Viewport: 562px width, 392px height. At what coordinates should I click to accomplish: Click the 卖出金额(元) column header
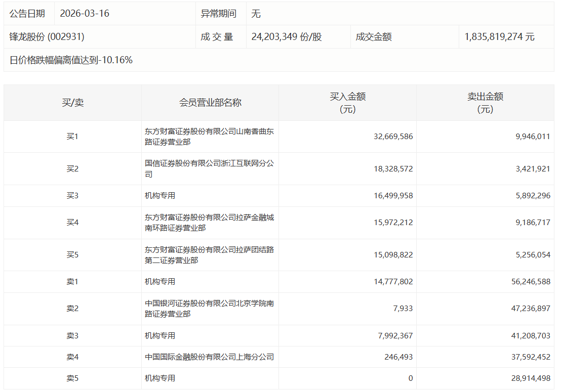click(485, 103)
